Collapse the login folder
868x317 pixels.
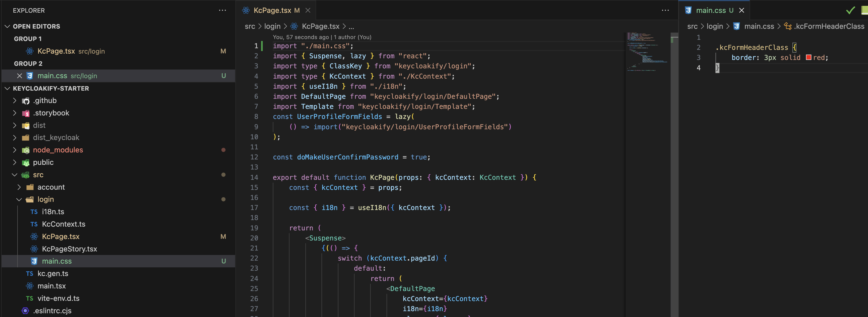(19, 199)
